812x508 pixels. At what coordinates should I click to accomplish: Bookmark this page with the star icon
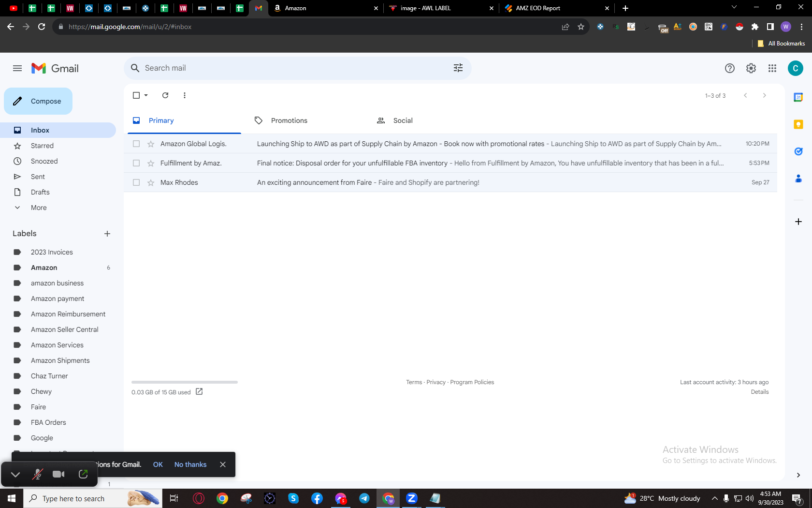pyautogui.click(x=581, y=27)
